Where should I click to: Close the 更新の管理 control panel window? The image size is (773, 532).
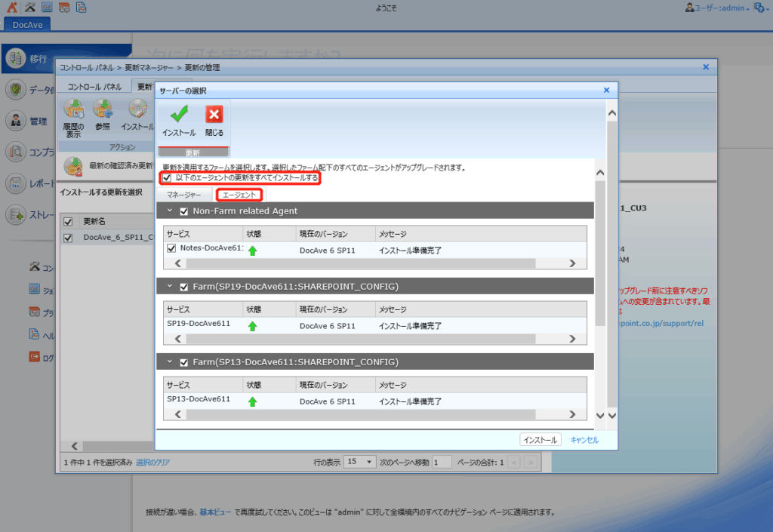[706, 67]
